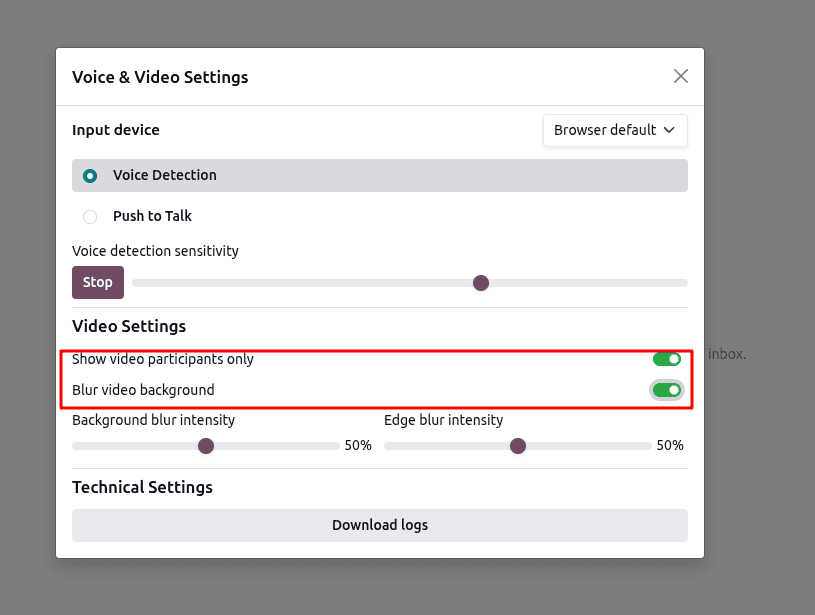Click the "Voice & Video Settings" title
The height and width of the screenshot is (615, 815).
coord(160,77)
